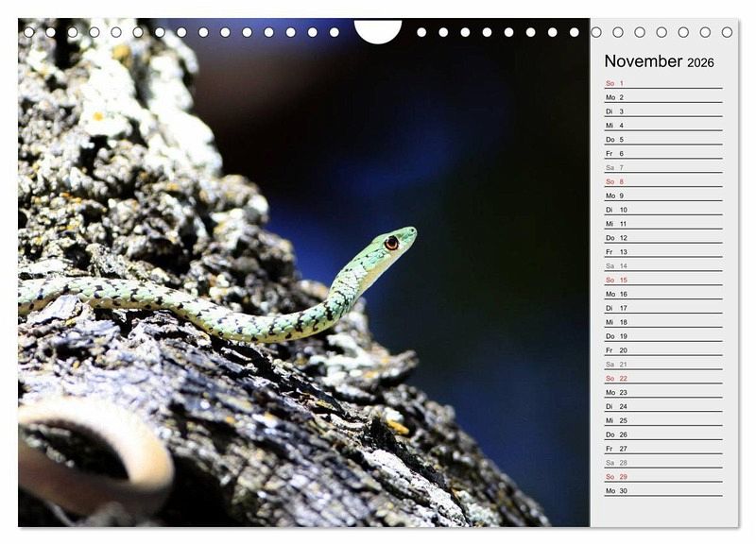The image size is (756, 545).
Task: Select the Mi 25 date row
Action: coord(663,419)
